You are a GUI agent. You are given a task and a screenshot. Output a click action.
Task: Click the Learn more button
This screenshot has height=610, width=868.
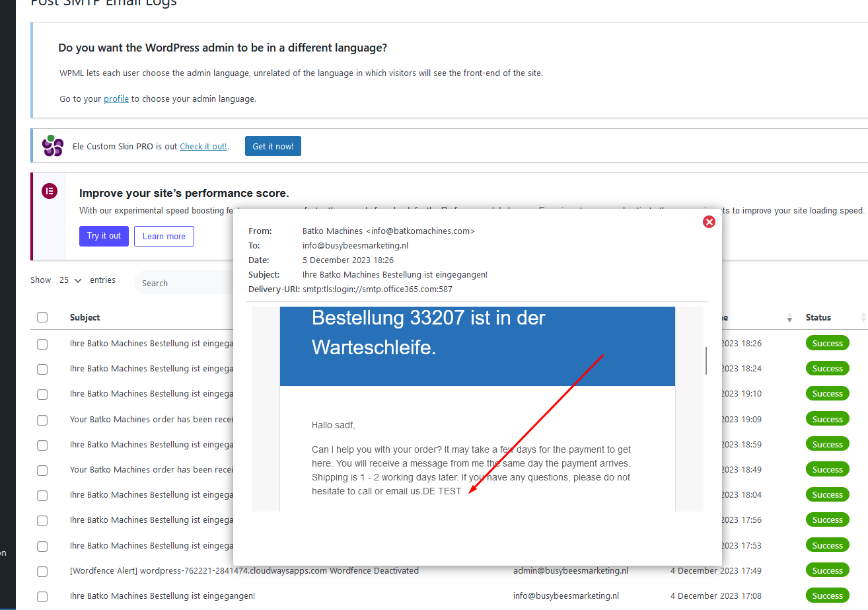pyautogui.click(x=164, y=236)
